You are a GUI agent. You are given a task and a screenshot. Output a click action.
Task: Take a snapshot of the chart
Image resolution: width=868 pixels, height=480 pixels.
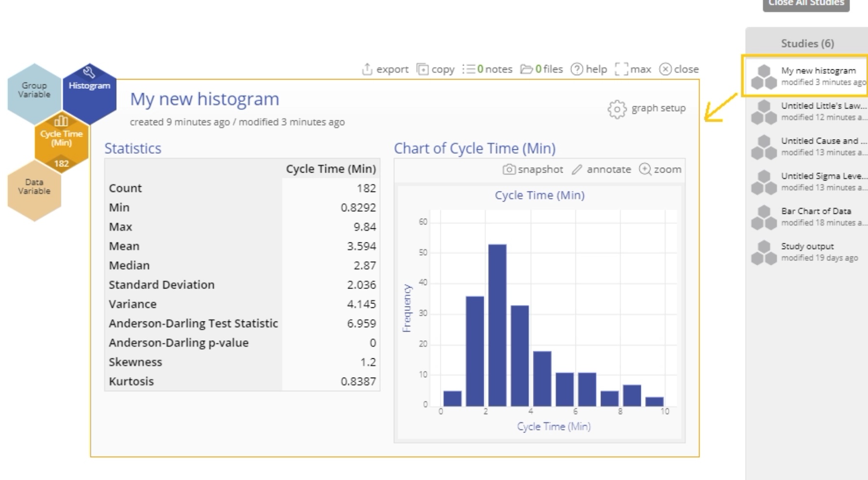pos(509,169)
